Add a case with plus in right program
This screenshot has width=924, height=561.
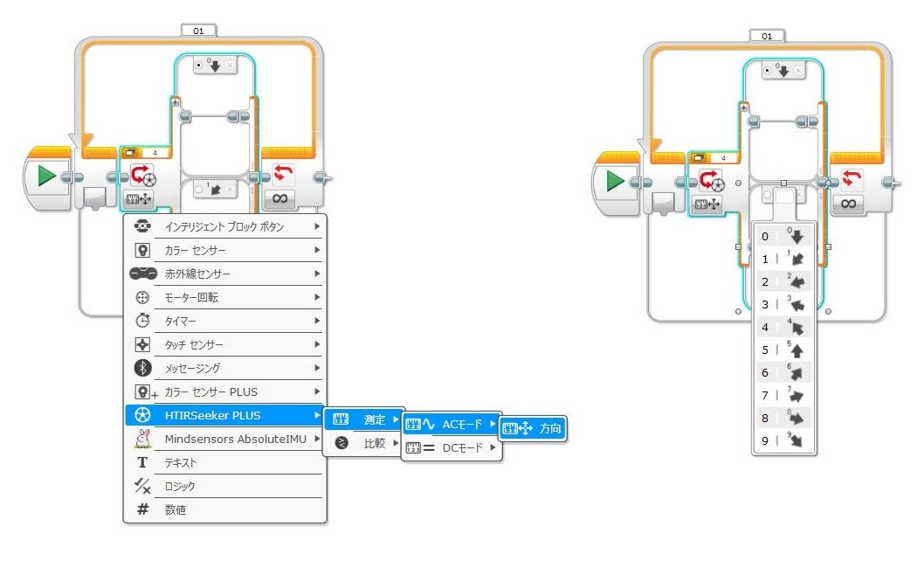click(x=744, y=108)
